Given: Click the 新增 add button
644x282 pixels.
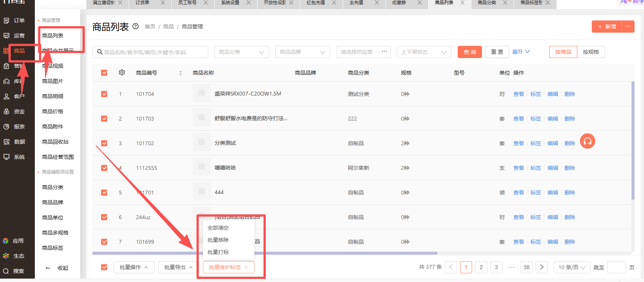Looking at the screenshot, I should (607, 27).
